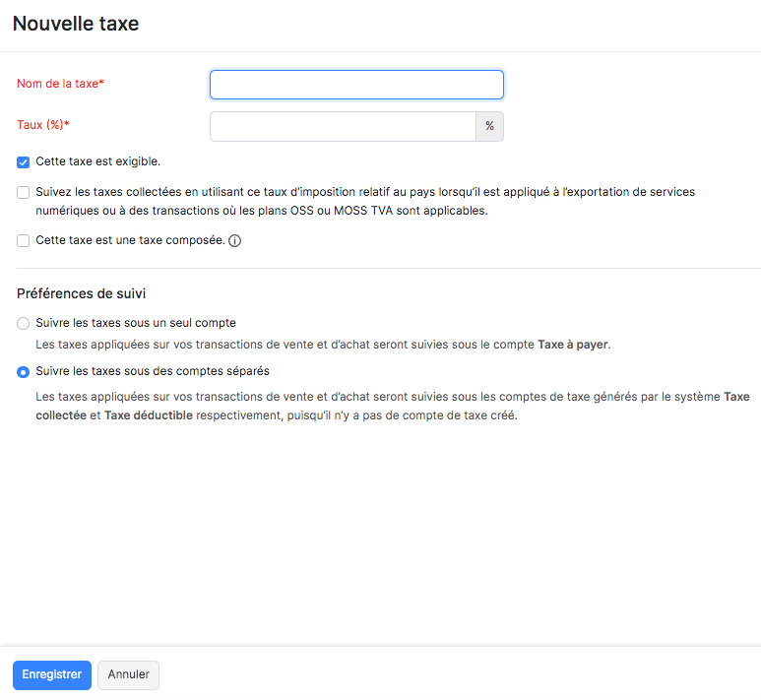Click the 'Nom de la taxe*' label

coord(61,84)
